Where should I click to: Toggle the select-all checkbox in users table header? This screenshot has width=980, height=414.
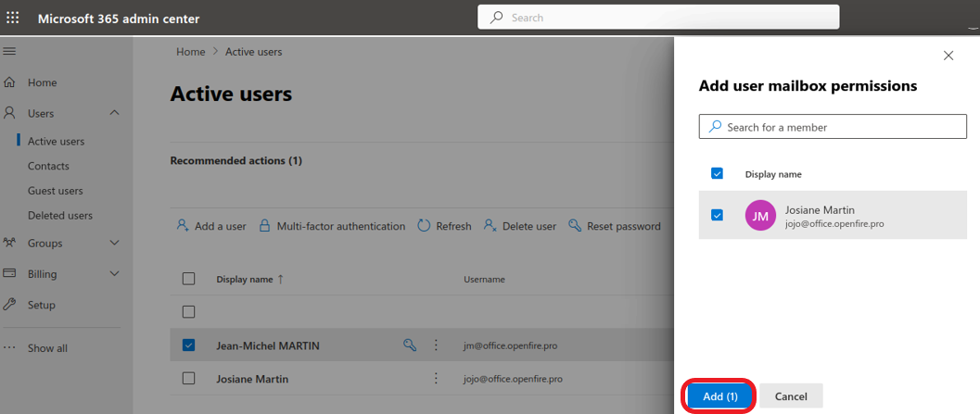[189, 279]
